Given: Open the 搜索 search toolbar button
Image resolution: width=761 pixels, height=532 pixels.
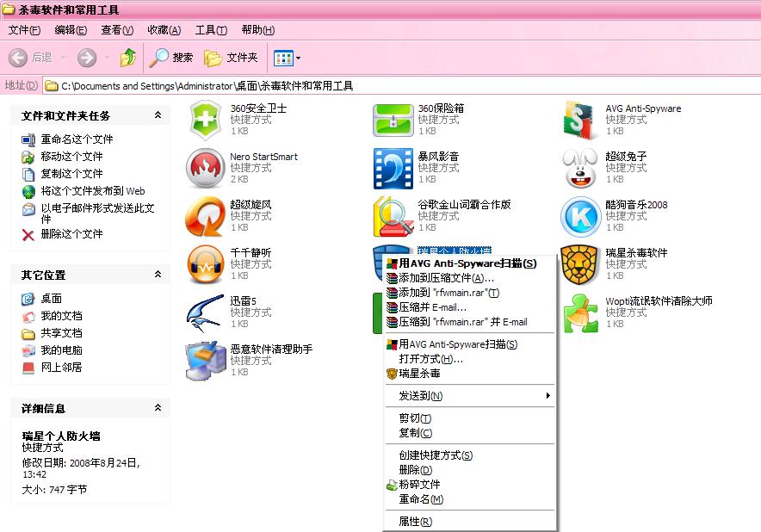Looking at the screenshot, I should [170, 58].
